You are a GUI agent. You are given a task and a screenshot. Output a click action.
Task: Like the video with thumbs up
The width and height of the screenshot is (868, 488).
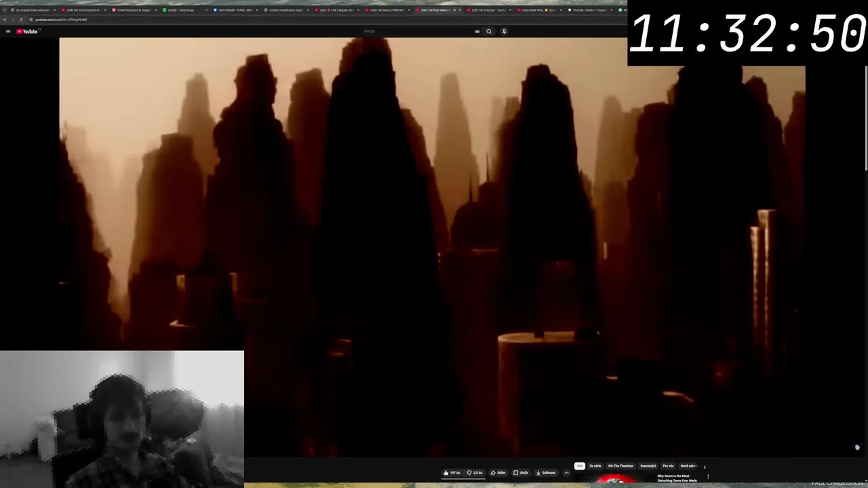[x=452, y=472]
